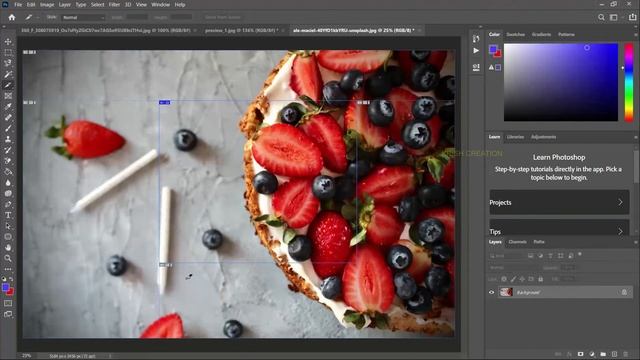Switch to the Swatches tab
The image size is (640, 360).
point(516,35)
